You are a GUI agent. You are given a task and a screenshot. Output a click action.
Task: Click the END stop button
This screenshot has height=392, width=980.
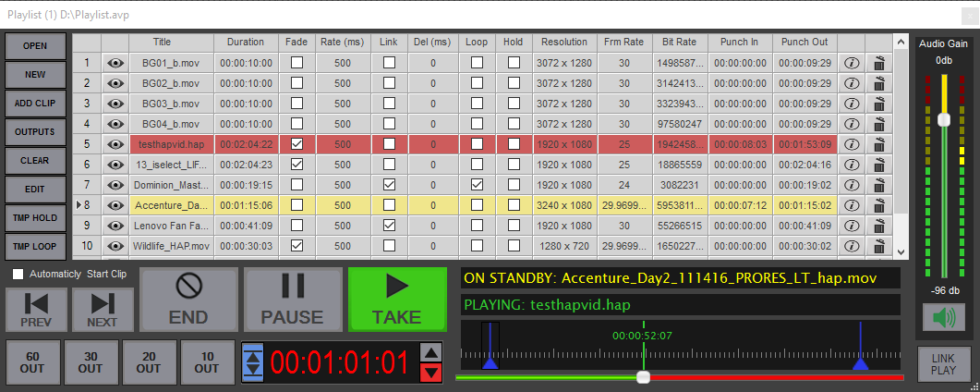tap(188, 300)
